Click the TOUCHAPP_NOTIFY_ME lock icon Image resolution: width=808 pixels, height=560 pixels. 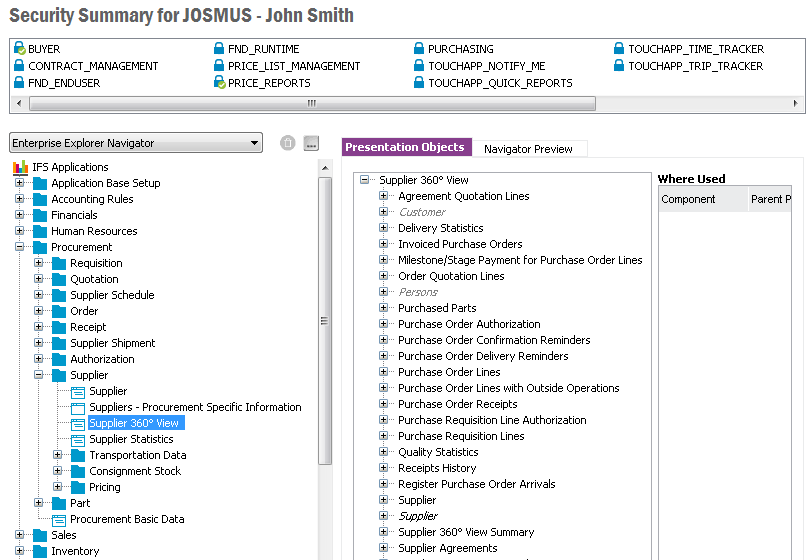(419, 65)
